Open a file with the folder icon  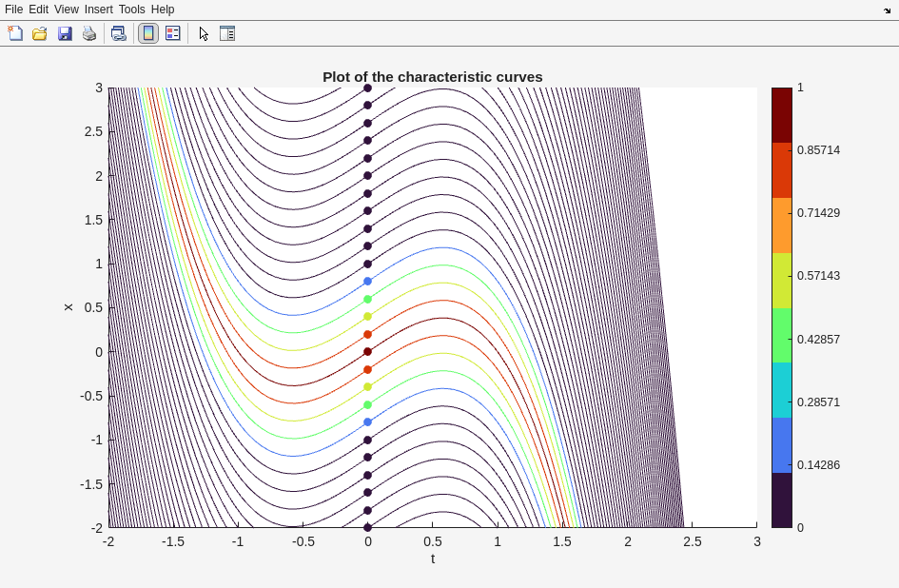(x=40, y=33)
